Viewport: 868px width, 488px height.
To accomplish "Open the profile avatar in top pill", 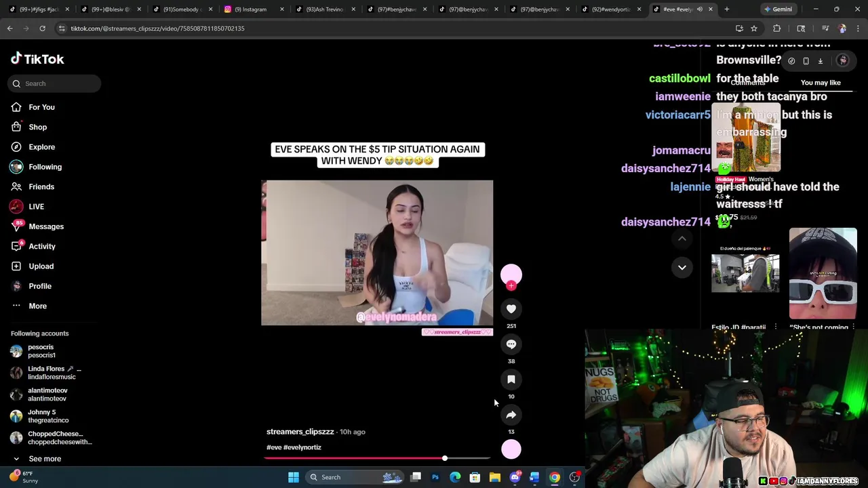I will pyautogui.click(x=843, y=61).
